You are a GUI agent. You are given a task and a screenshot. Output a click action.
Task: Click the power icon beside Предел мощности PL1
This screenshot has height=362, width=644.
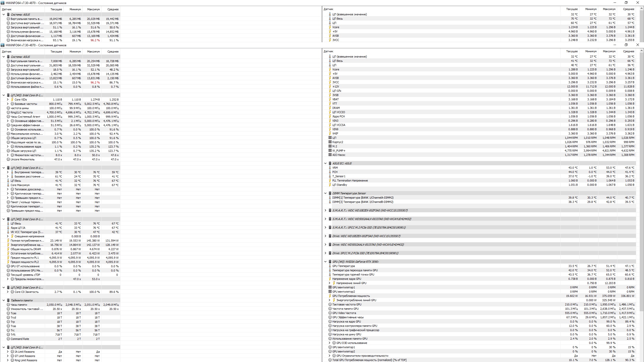[8, 258]
